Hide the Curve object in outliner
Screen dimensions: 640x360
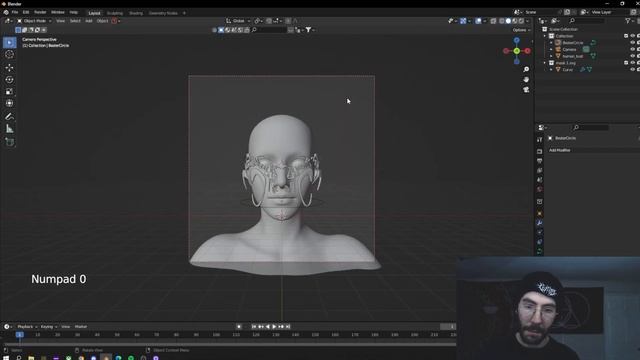632,69
